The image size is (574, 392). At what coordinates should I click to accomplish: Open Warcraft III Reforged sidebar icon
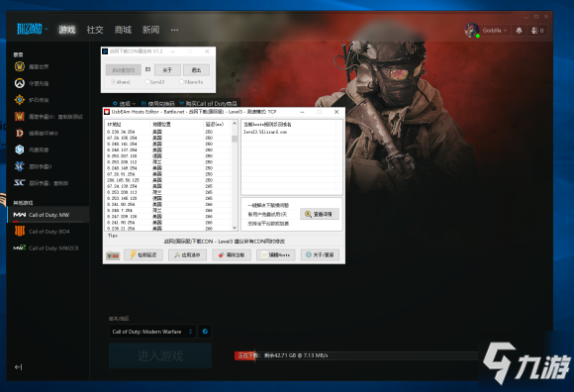point(20,117)
